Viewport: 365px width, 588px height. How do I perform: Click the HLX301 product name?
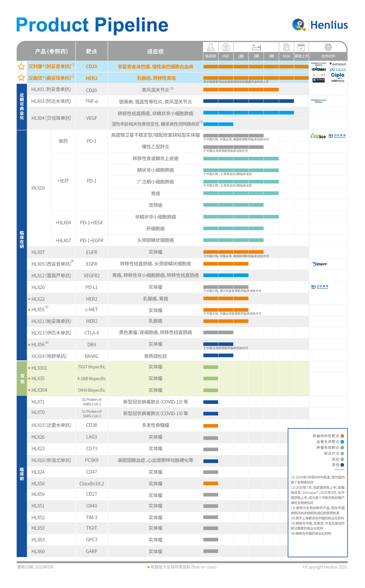tap(39, 368)
